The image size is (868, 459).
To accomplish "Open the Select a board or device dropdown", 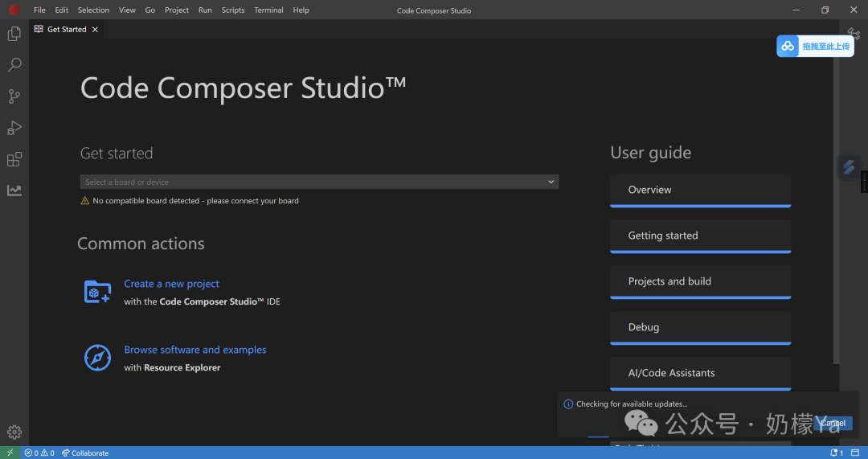I will click(x=319, y=182).
